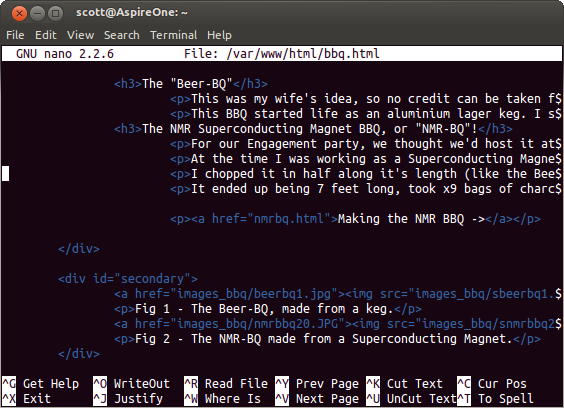This screenshot has height=408, width=564.
Task: Place cursor on the div id="secondary" line
Action: click(128, 279)
